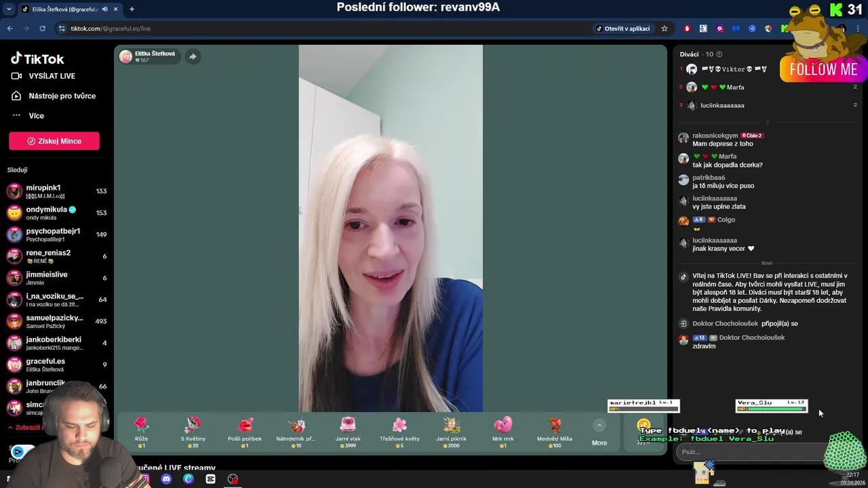Expand the top viewers list chevron
868x488 pixels.
click(x=767, y=123)
